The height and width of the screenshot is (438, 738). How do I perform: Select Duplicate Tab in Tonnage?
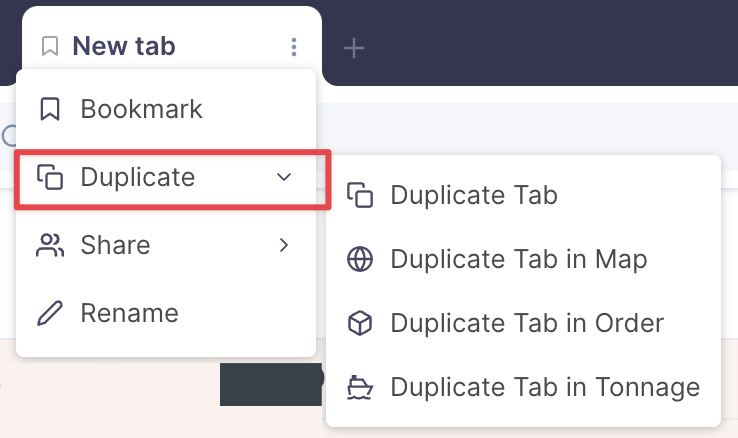[x=545, y=387]
